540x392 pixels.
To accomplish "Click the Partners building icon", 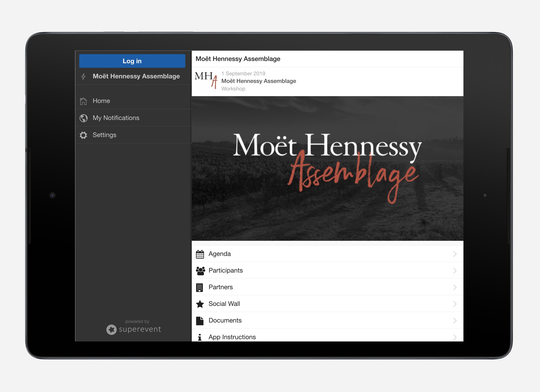I will tap(199, 287).
